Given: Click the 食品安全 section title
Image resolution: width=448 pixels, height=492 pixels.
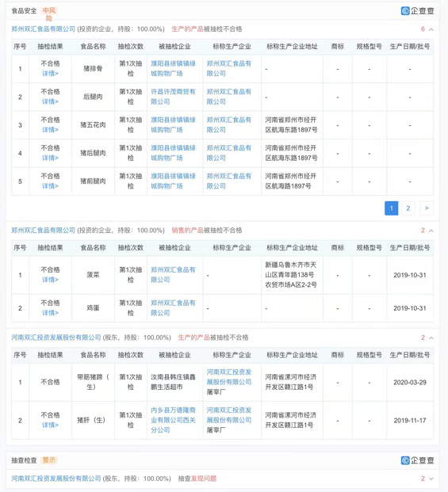Looking at the screenshot, I should coord(24,11).
